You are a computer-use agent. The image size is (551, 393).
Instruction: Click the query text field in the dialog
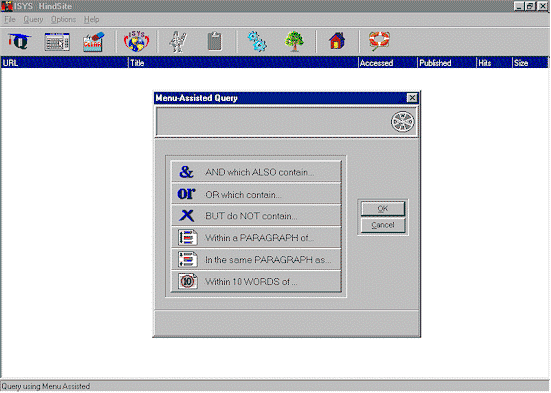(x=273, y=122)
